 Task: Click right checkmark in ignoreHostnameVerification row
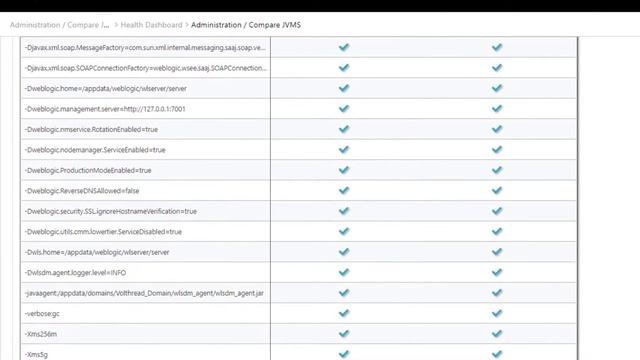pos(497,211)
